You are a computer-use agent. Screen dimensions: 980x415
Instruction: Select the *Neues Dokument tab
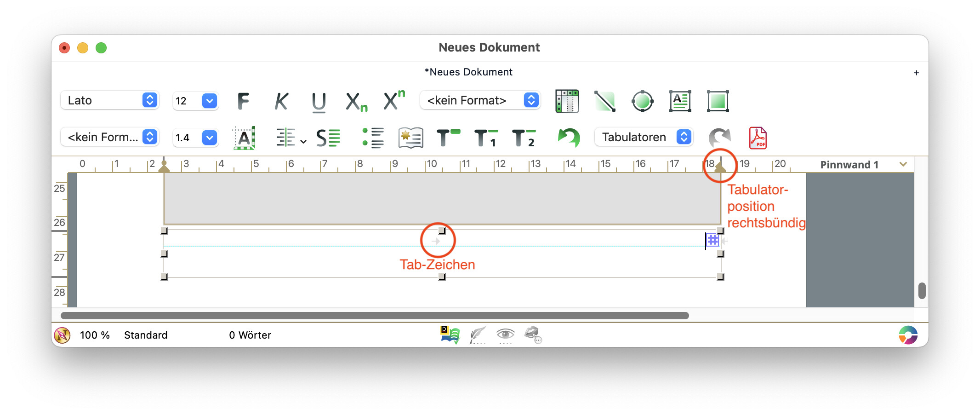point(468,72)
